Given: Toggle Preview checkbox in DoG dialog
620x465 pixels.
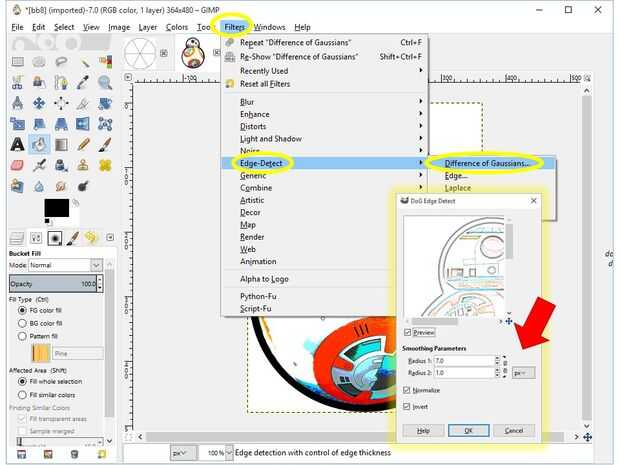Looking at the screenshot, I should (407, 332).
